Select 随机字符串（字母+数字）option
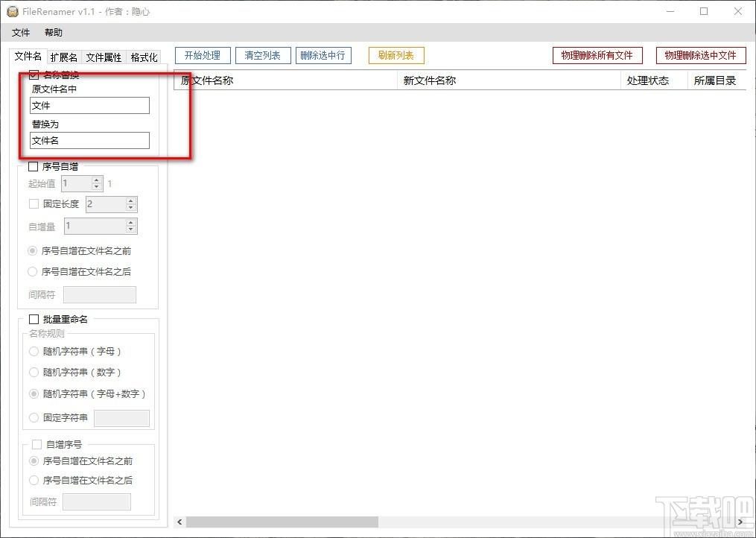 (x=87, y=393)
